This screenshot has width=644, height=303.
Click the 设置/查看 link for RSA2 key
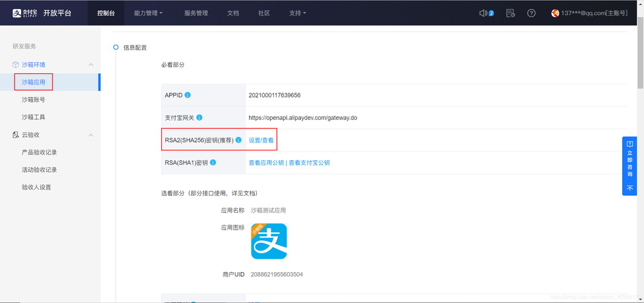tap(261, 140)
